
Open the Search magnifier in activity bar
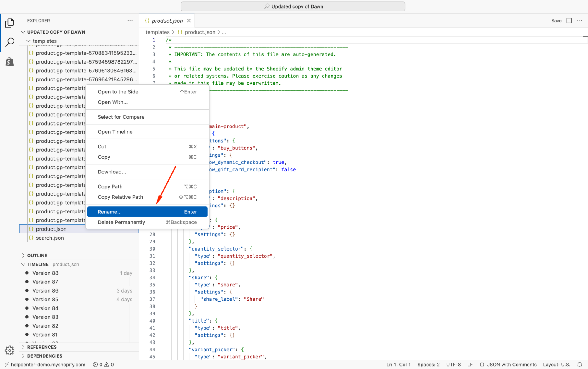(9, 42)
